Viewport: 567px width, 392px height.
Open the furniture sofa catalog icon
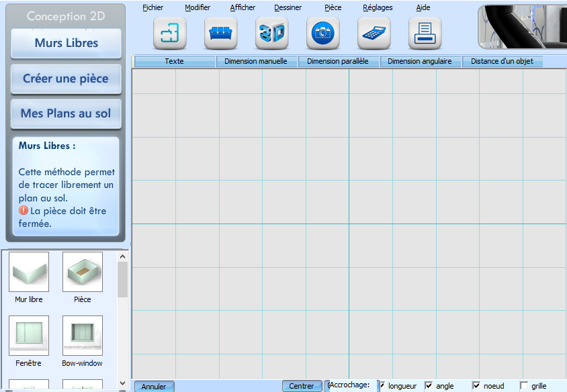(220, 34)
